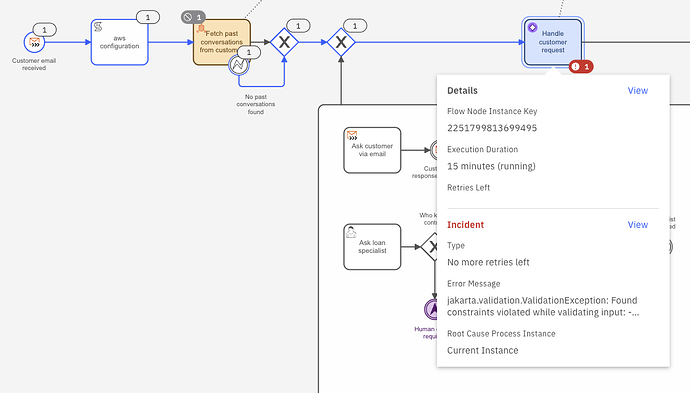Open View link next to Incident
This screenshot has width=690, height=393.
point(638,225)
